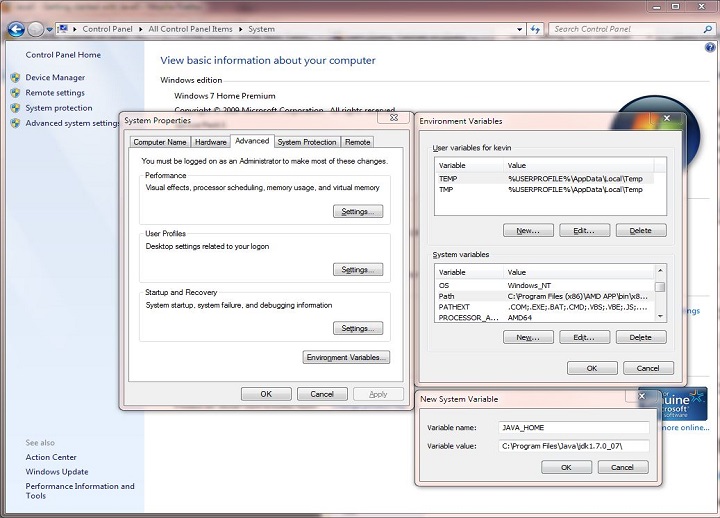Open Performance Settings button
This screenshot has height=518, width=720.
[x=358, y=212]
